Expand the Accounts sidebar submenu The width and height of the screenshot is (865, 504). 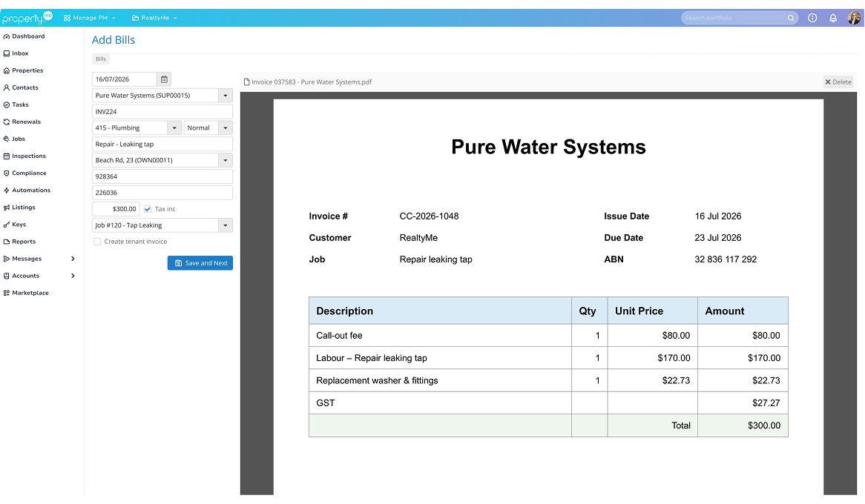click(73, 276)
